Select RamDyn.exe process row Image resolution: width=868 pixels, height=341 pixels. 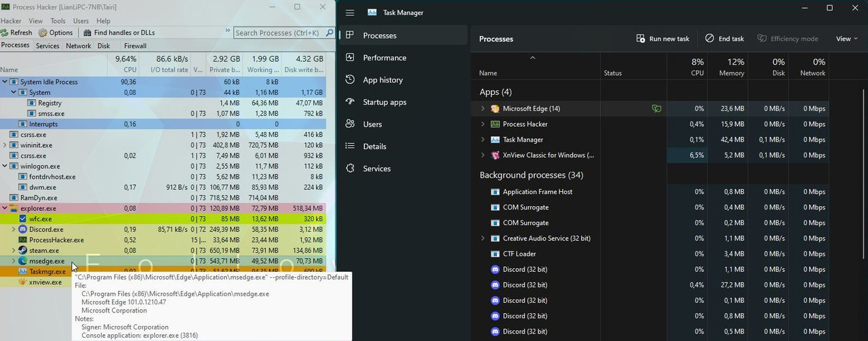[163, 198]
